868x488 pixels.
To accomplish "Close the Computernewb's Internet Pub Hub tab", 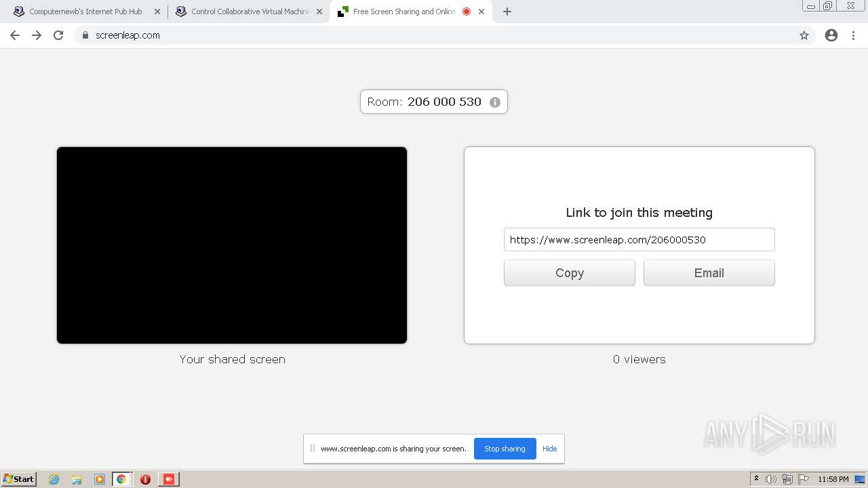I will click(x=157, y=12).
